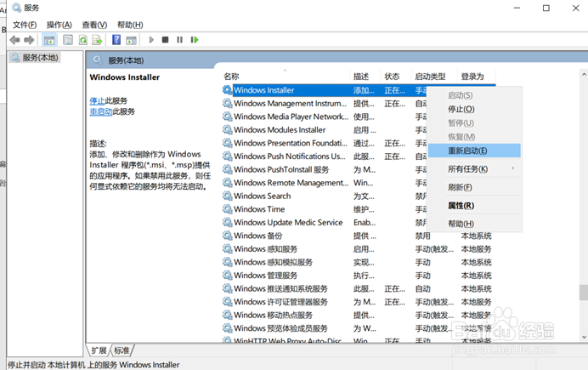Image resolution: width=588 pixels, height=370 pixels.
Task: Click the gear icon of Windows Search
Action: (227, 196)
